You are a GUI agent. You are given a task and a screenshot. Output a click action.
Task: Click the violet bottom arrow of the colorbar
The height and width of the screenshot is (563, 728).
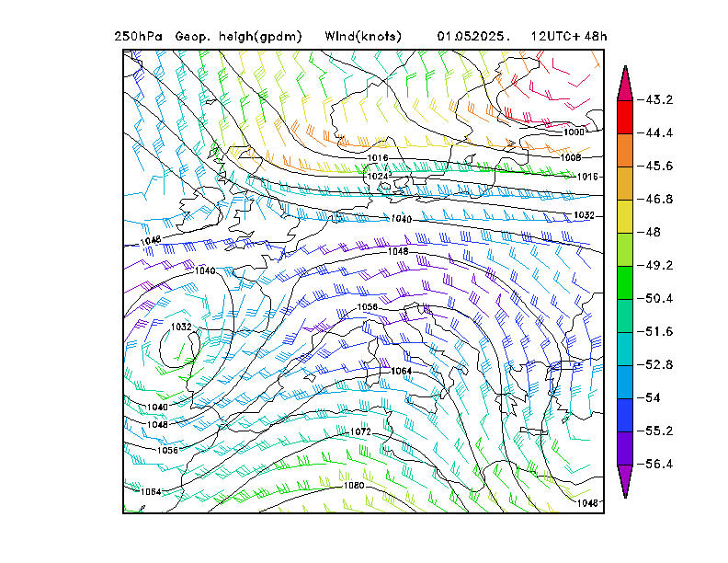click(625, 481)
